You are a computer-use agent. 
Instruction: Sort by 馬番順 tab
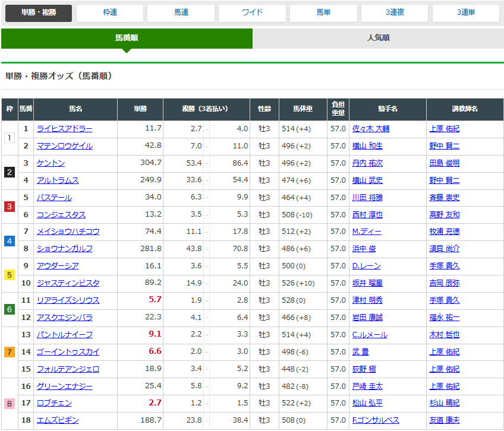[x=127, y=38]
